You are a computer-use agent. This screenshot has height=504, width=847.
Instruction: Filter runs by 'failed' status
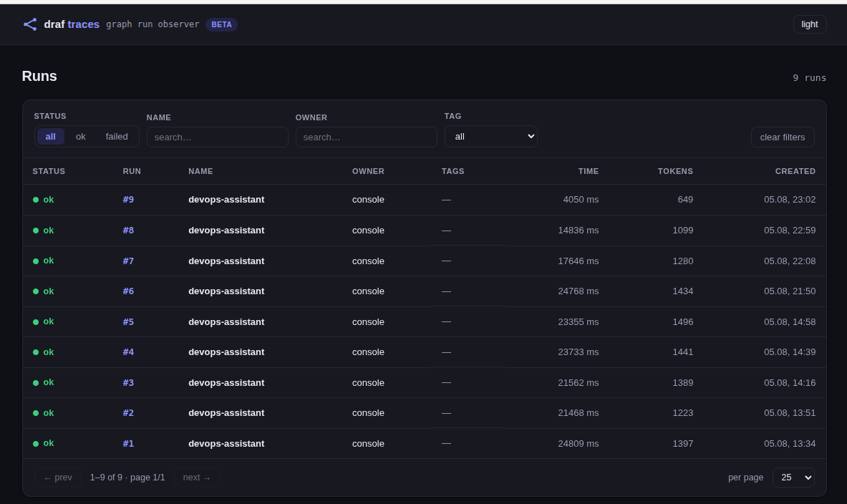[117, 137]
